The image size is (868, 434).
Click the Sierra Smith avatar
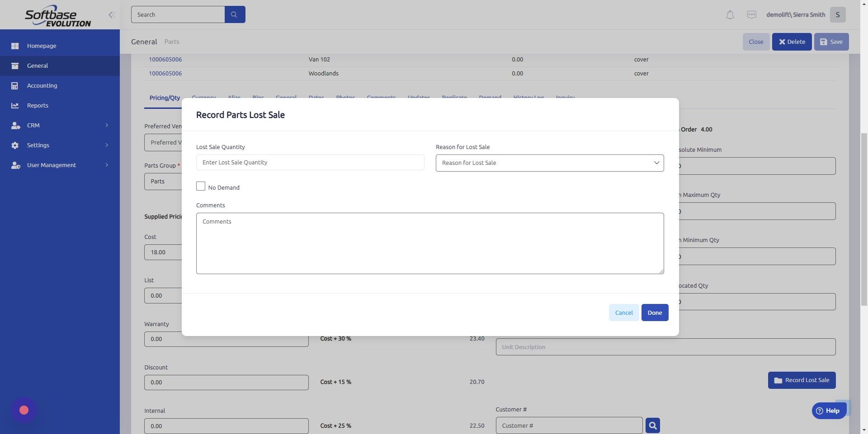838,14
